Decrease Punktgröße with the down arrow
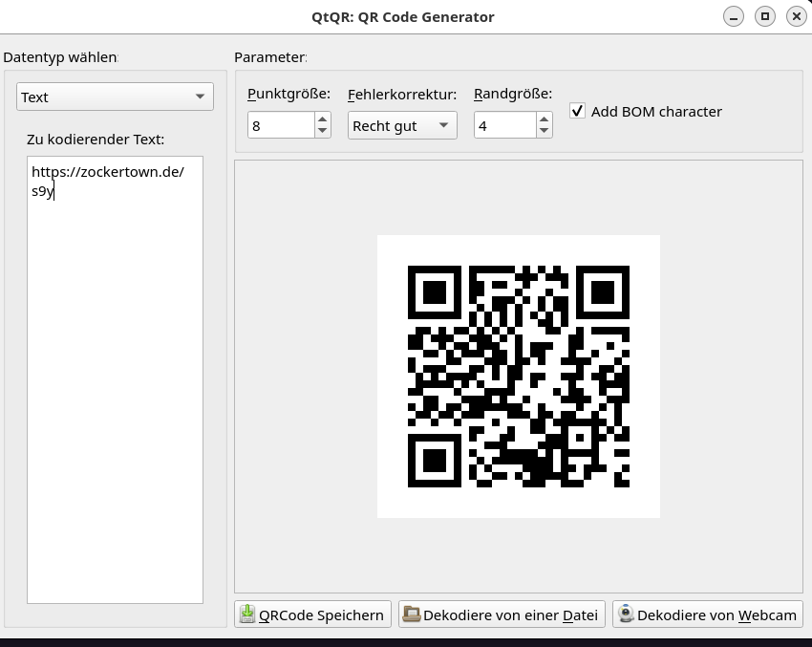This screenshot has height=647, width=812. pyautogui.click(x=322, y=131)
